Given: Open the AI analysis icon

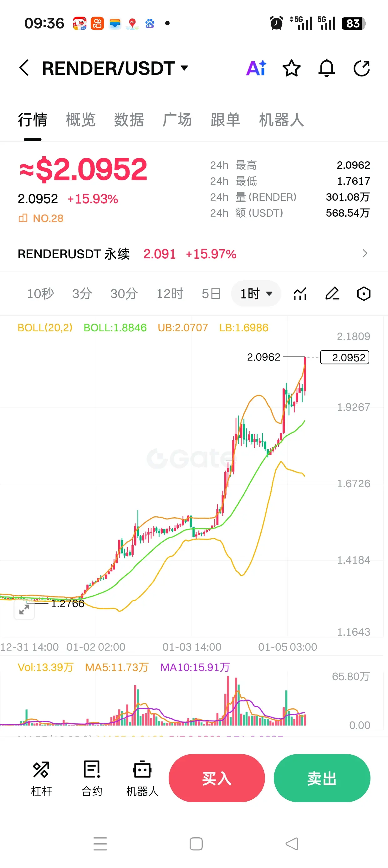Looking at the screenshot, I should point(256,68).
